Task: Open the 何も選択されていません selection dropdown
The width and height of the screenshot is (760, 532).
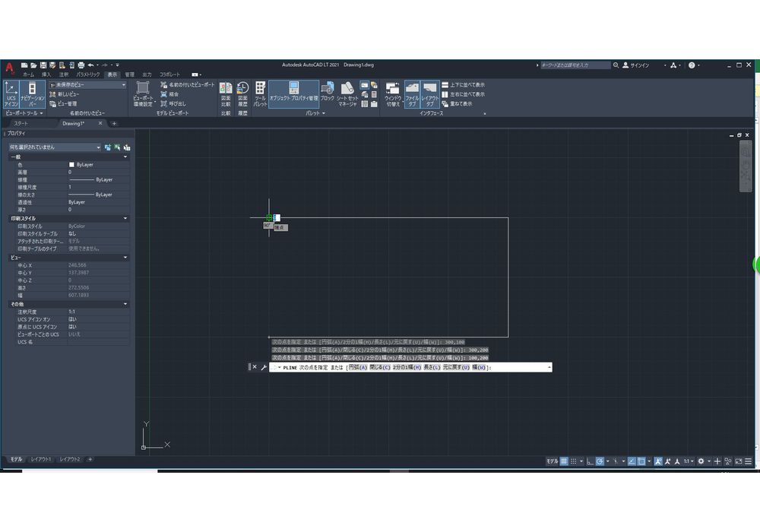Action: (x=54, y=147)
